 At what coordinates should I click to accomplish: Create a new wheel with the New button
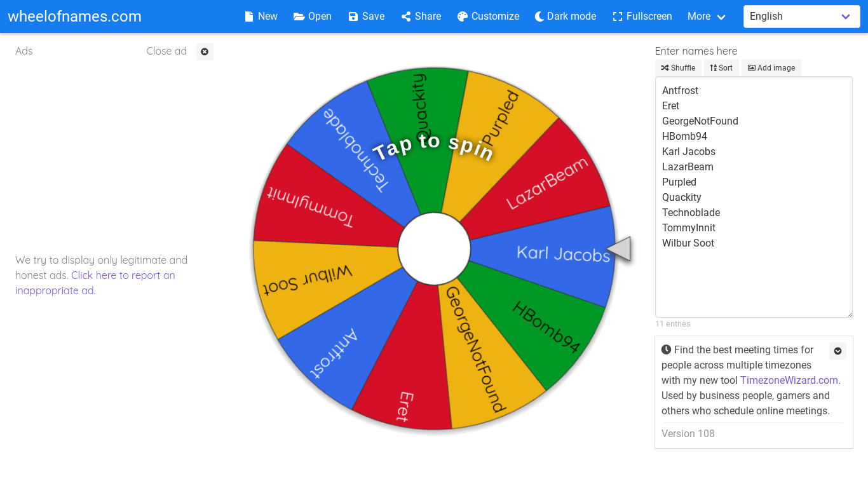click(x=261, y=17)
